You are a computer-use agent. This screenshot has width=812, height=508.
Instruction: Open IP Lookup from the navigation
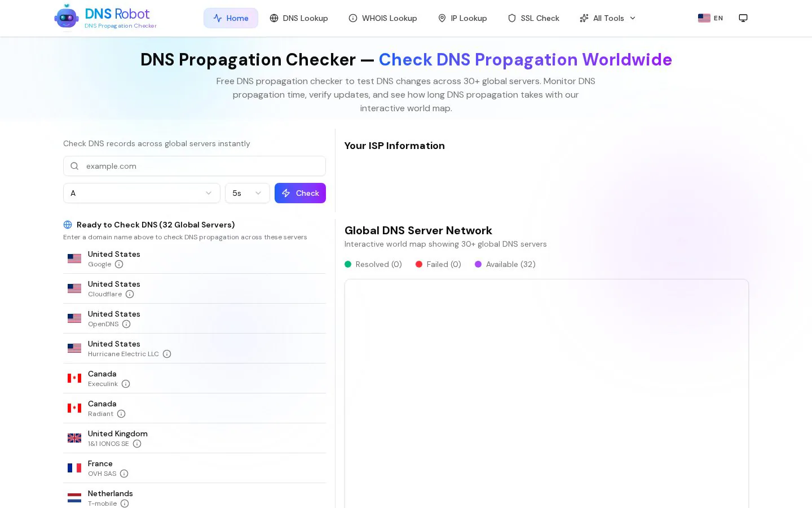point(462,18)
